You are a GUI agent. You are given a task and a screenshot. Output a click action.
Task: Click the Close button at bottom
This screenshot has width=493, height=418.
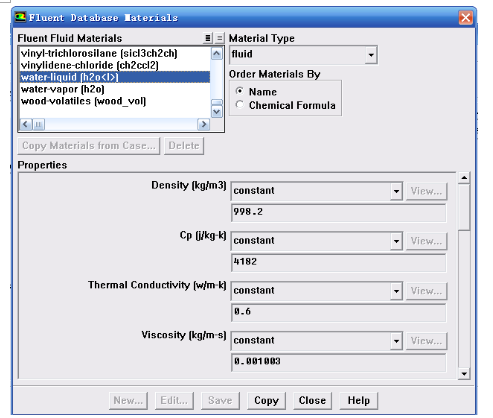(x=312, y=400)
